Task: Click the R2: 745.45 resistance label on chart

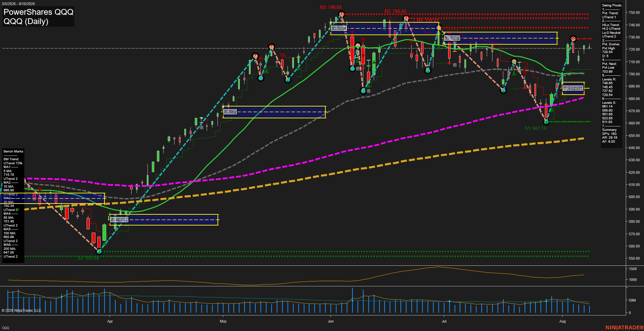Action: [395, 11]
